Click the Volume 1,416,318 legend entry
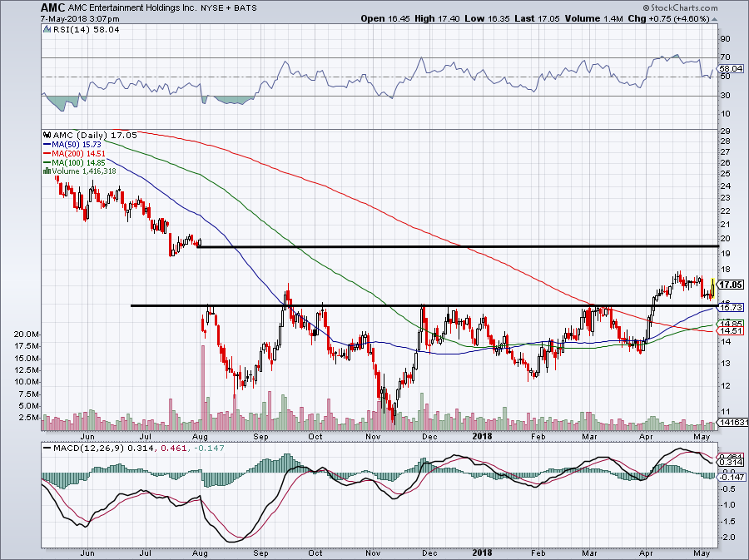Image resolution: width=749 pixels, height=560 pixels. pos(84,171)
